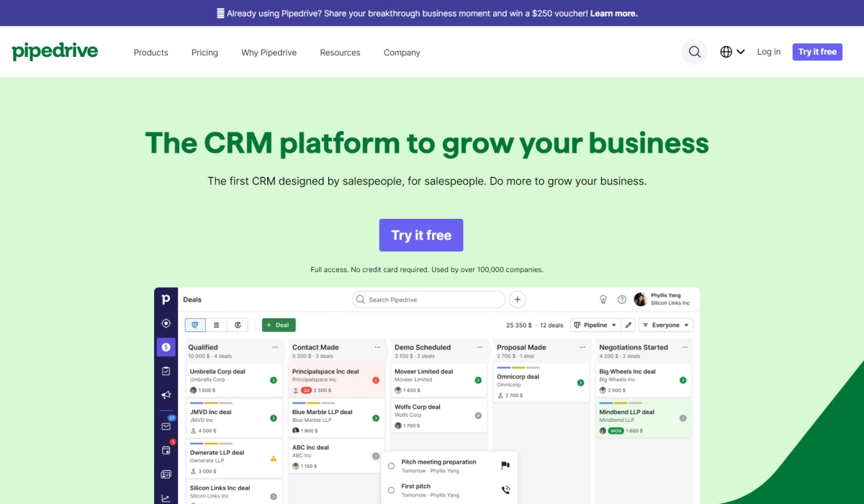The height and width of the screenshot is (504, 864).
Task: Open the Products menu
Action: tap(150, 53)
